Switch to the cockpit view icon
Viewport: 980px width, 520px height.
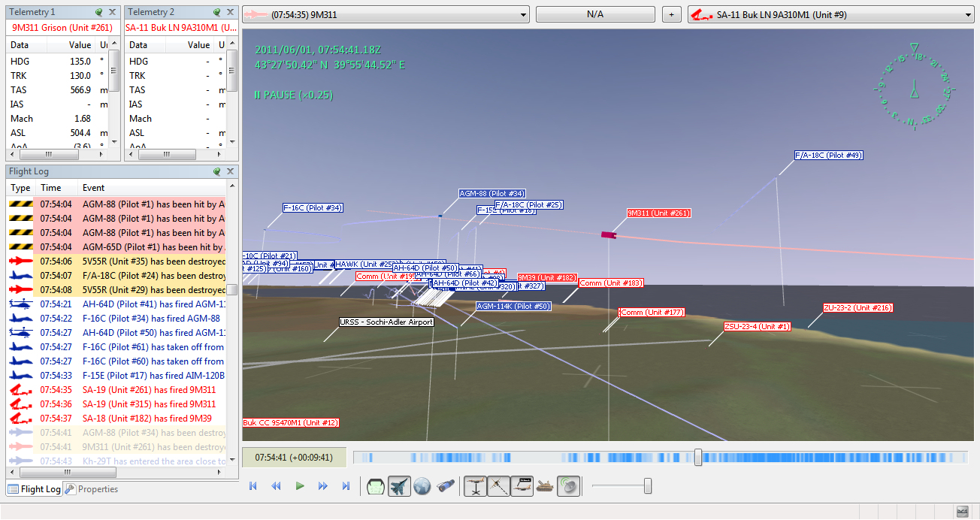point(376,486)
